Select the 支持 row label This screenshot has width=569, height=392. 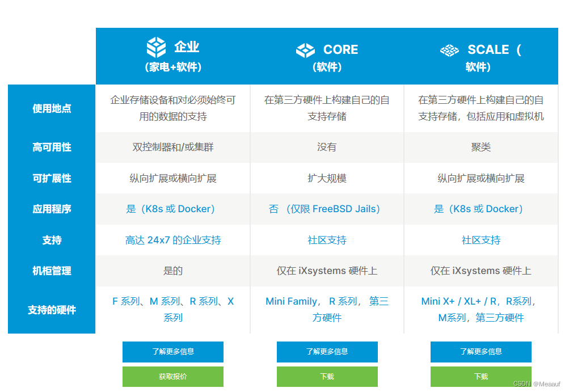[x=52, y=241]
